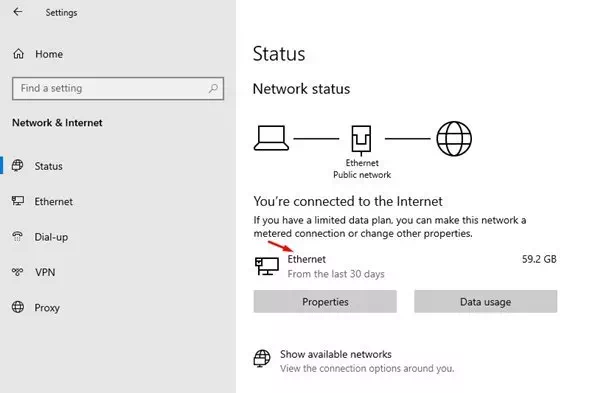Click the Show available networks icon

pos(262,359)
